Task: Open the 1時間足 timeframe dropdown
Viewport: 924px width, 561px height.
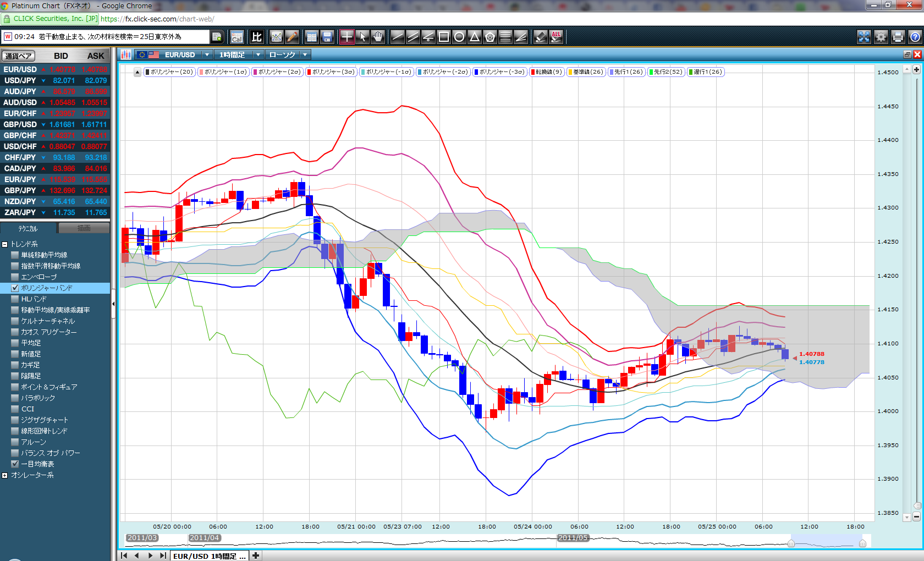Action: pos(258,54)
